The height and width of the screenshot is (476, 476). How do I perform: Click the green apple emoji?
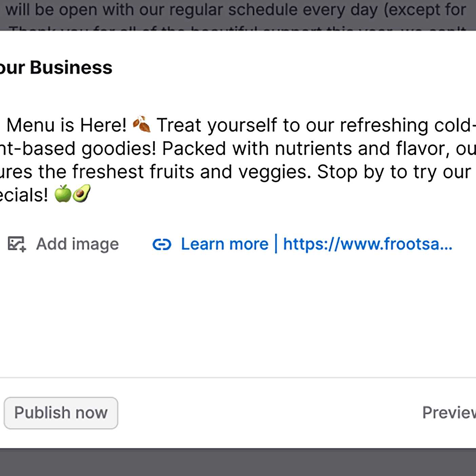(x=63, y=194)
